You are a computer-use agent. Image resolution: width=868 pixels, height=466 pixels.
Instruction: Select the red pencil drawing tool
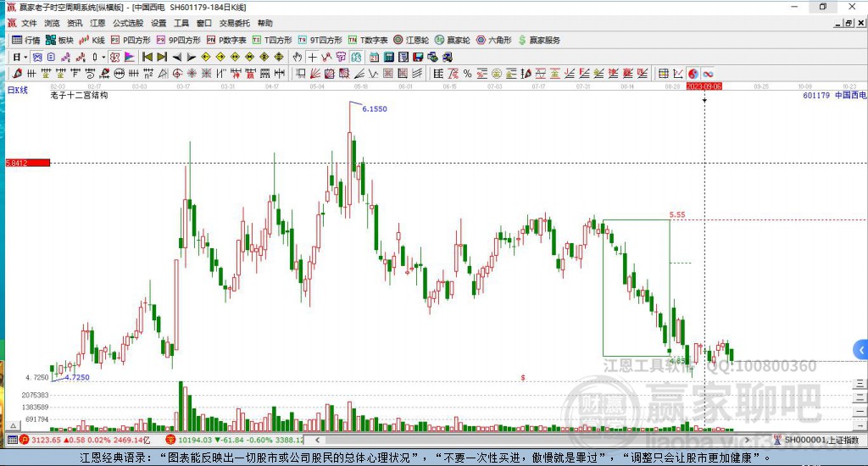(x=17, y=73)
